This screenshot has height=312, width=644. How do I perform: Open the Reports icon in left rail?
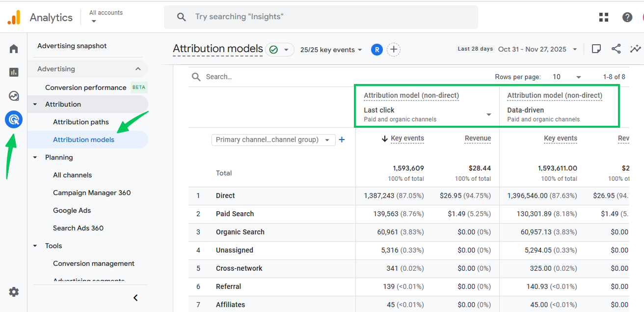point(14,72)
